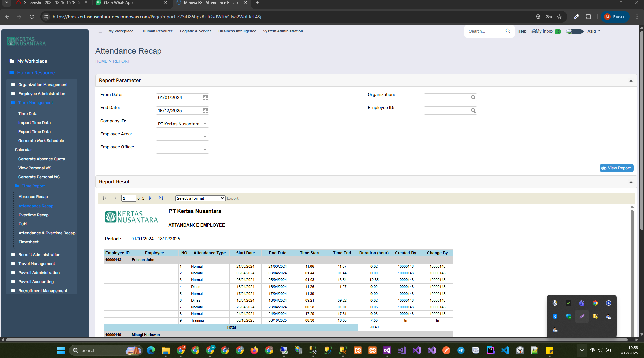The width and height of the screenshot is (644, 358).
Task: Open the Company ID dropdown
Action: 205,124
